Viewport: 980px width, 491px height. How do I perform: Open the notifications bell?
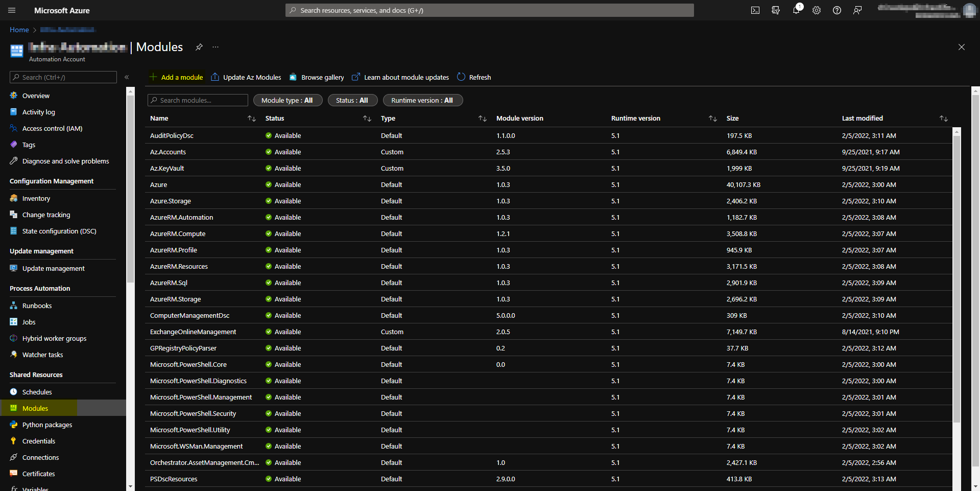coord(796,10)
